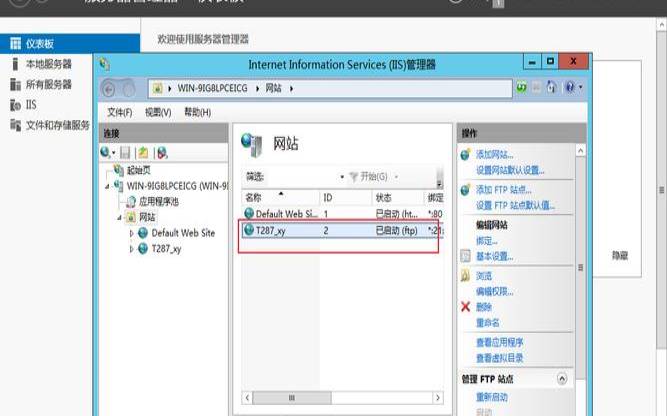Viewport: 667px width, 416px height.
Task: Click the sites list horizontal scrollbar thumb
Action: point(292,398)
